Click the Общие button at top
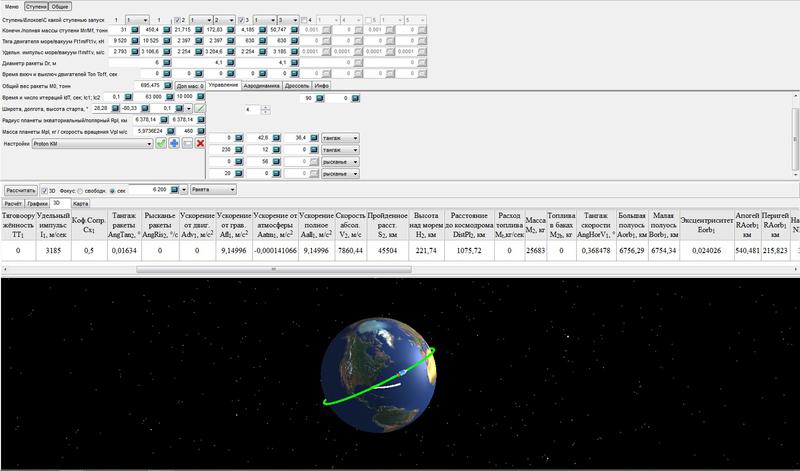The height and width of the screenshot is (471, 800). (x=60, y=7)
